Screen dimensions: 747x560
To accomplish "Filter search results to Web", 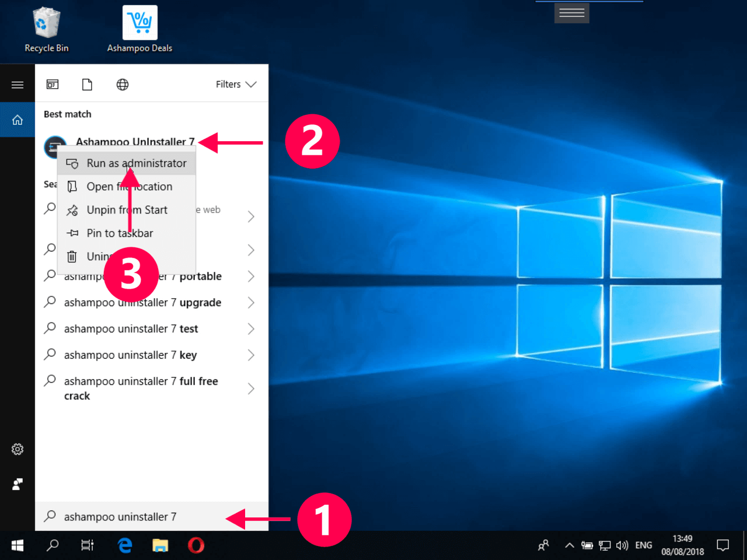I will point(123,84).
